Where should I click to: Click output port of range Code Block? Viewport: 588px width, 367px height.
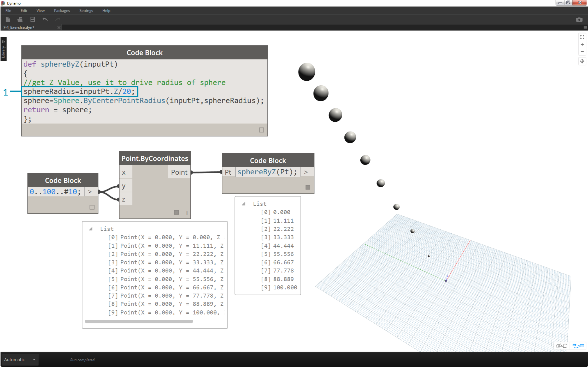tap(91, 192)
